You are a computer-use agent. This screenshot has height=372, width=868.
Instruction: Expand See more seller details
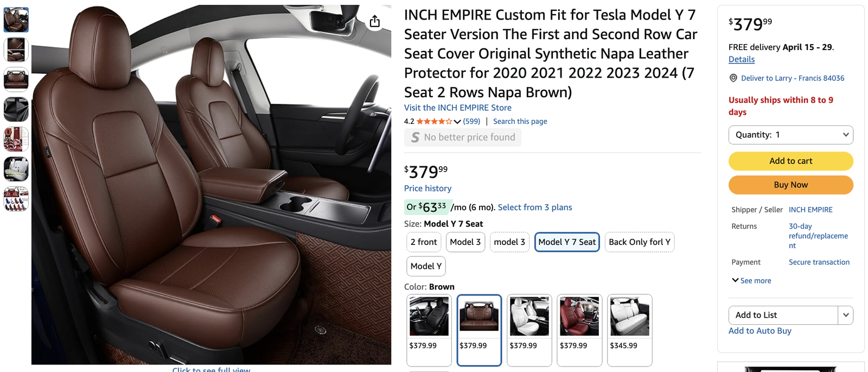coord(751,281)
